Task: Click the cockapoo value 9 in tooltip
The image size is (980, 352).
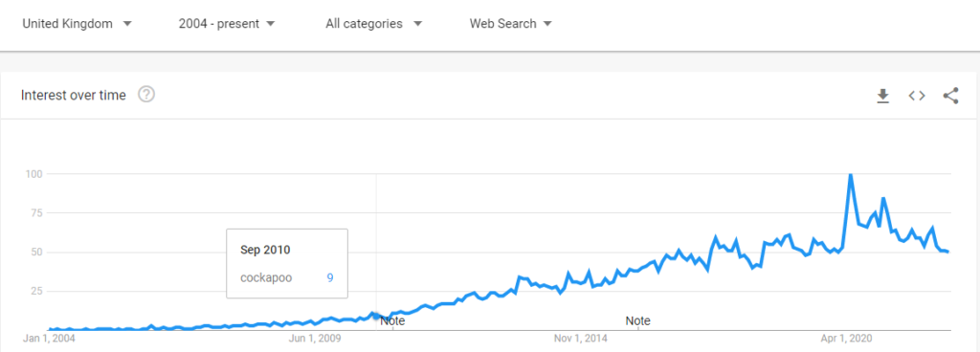Action: (x=329, y=277)
